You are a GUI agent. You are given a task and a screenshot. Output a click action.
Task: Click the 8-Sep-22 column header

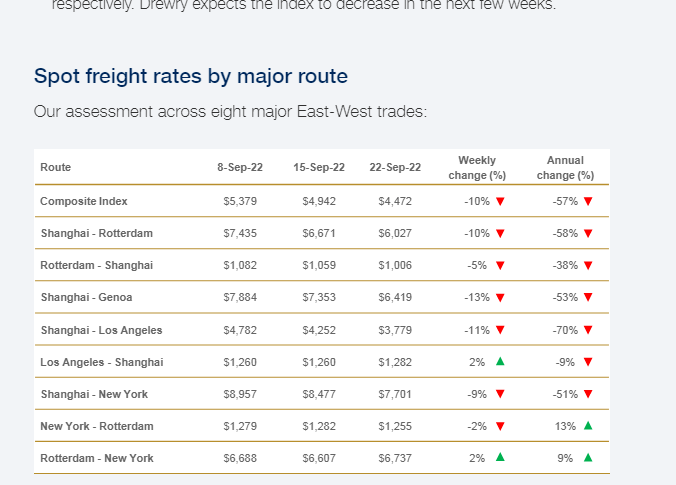(240, 167)
